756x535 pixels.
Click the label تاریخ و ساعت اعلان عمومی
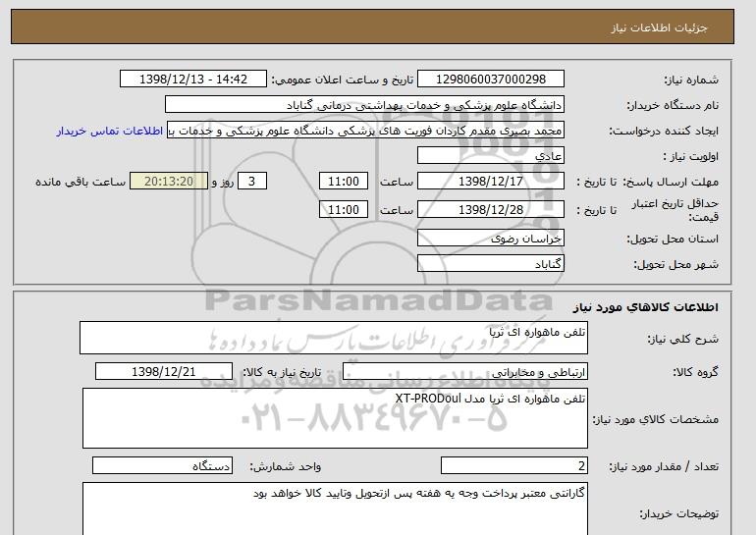[x=343, y=80]
